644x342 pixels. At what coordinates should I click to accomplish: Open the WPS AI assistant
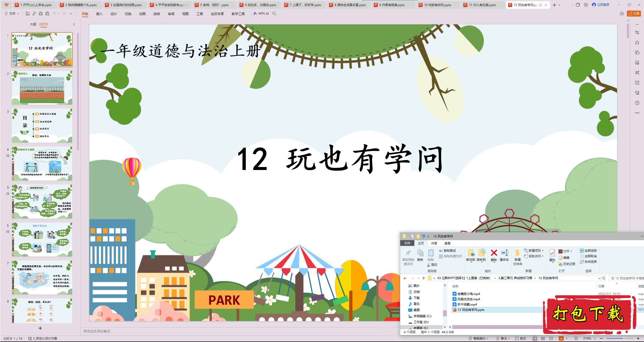click(x=261, y=14)
